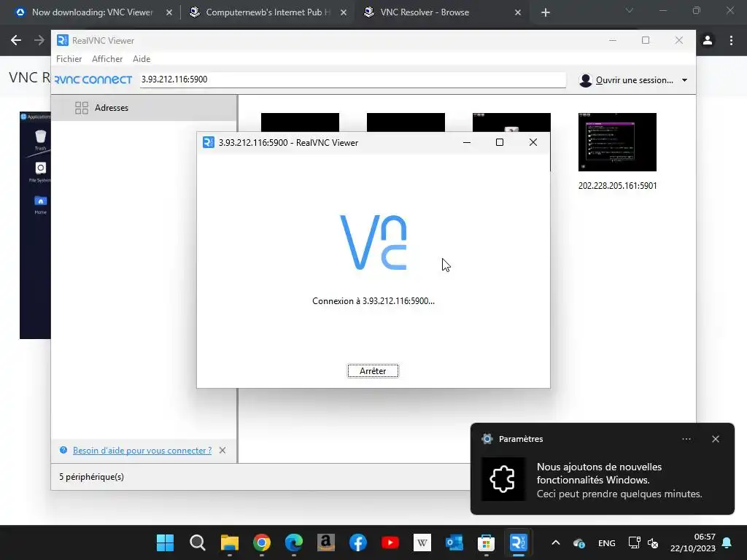
Task: Open Outlook from taskbar
Action: coord(454,542)
